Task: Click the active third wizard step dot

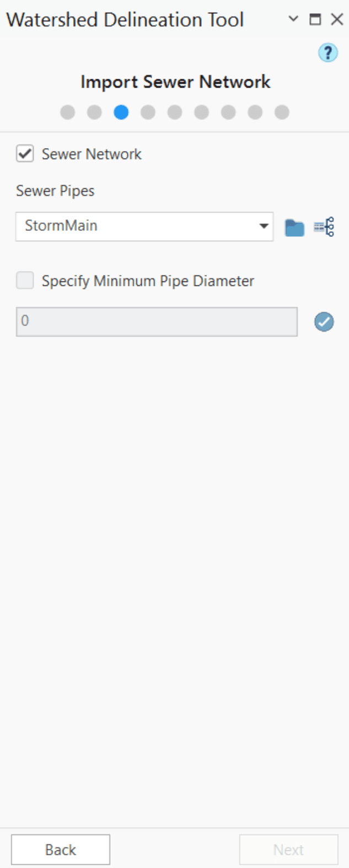Action: pos(121,112)
